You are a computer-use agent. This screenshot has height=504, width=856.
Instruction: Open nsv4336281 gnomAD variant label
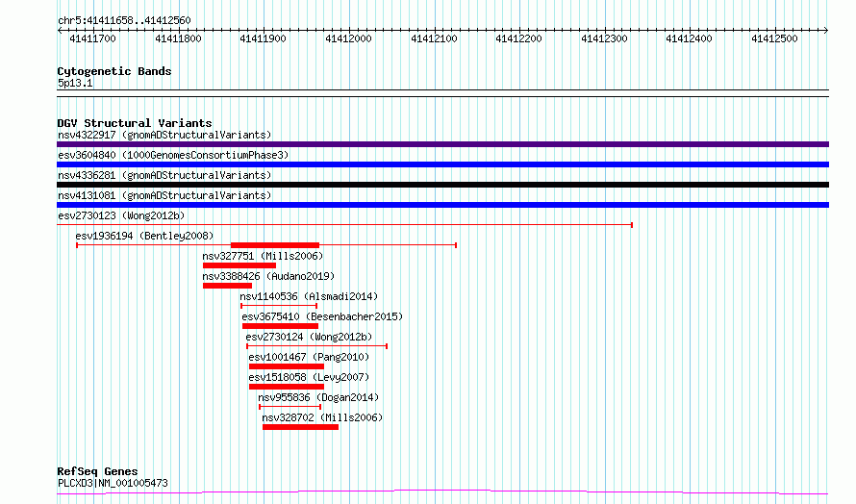pyautogui.click(x=164, y=175)
